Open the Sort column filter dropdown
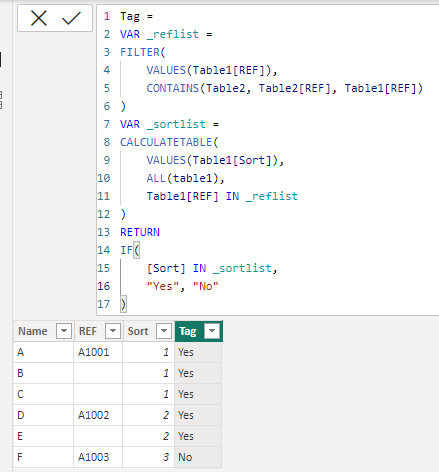 [x=164, y=331]
